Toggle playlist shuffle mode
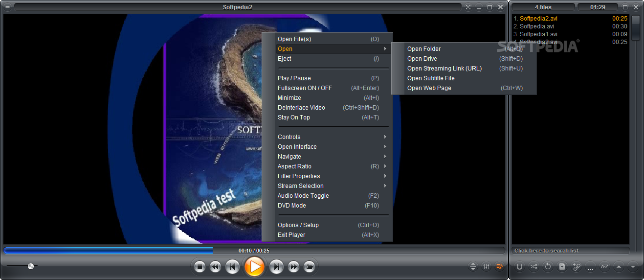644x280 pixels. tap(533, 267)
